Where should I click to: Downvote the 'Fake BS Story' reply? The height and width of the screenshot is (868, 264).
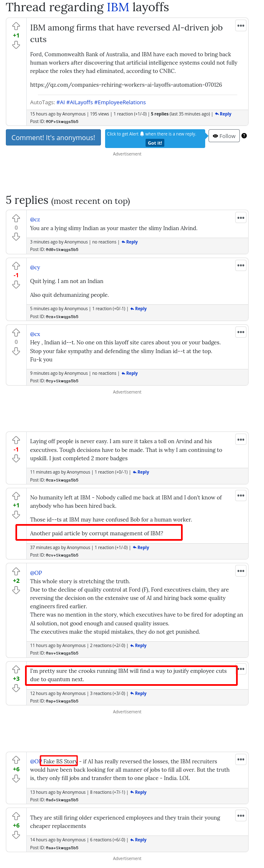tap(16, 779)
